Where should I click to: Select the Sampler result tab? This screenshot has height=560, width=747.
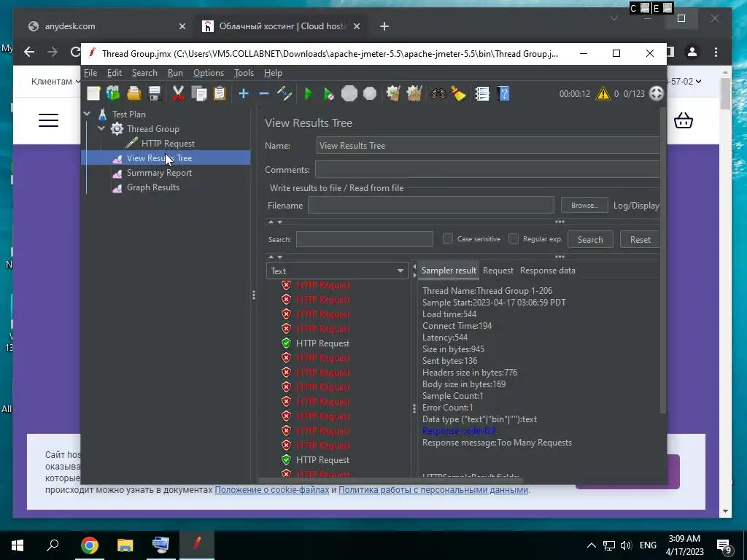point(449,271)
